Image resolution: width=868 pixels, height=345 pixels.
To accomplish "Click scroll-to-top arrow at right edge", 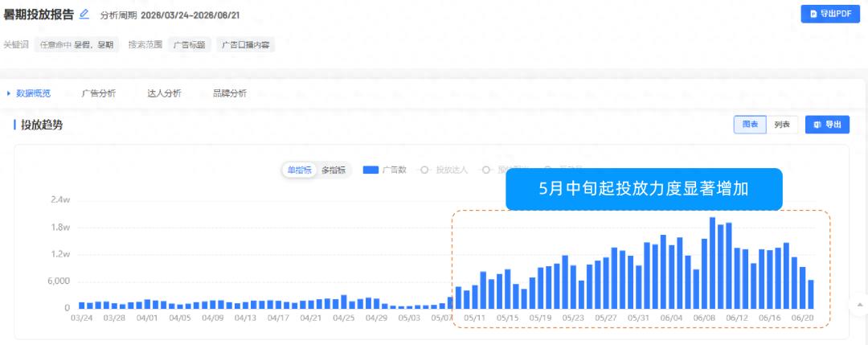I will click(x=859, y=305).
